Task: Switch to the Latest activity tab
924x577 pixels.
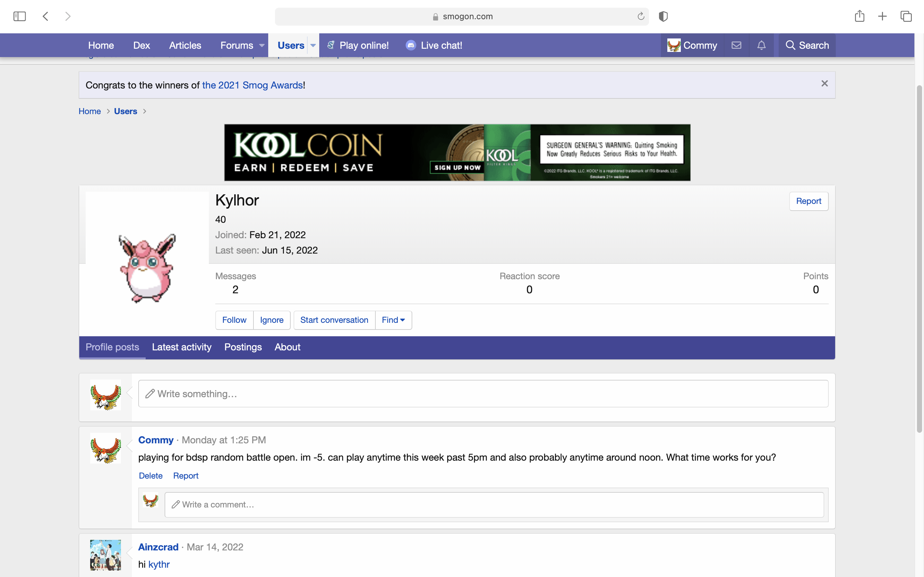Action: [x=181, y=347]
